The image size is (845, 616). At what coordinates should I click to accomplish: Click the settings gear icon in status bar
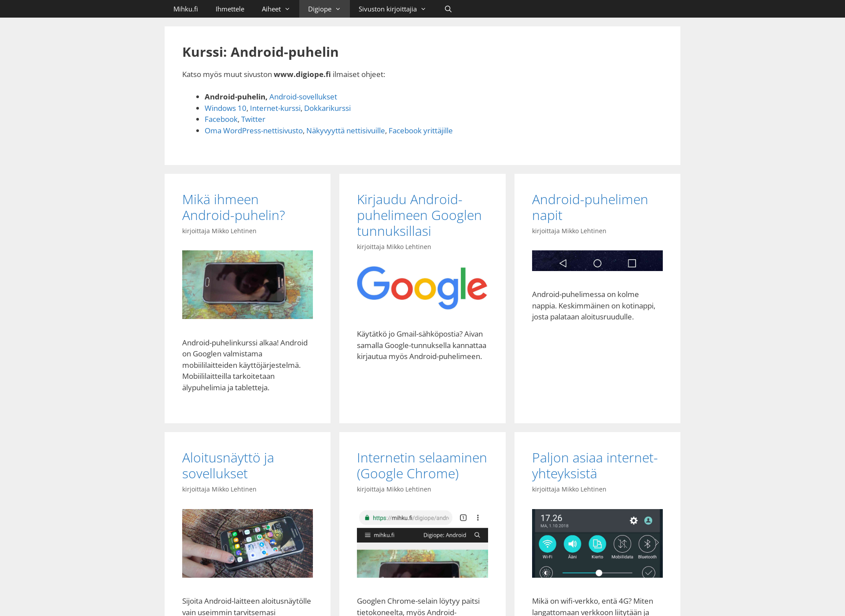tap(633, 520)
